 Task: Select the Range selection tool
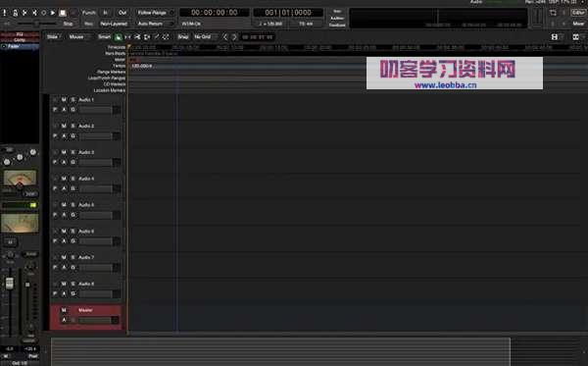point(127,36)
